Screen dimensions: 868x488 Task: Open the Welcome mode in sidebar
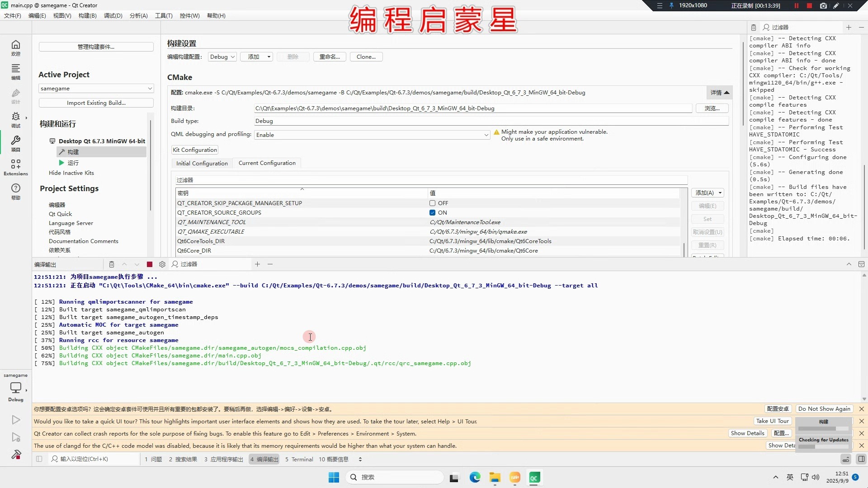coord(15,47)
